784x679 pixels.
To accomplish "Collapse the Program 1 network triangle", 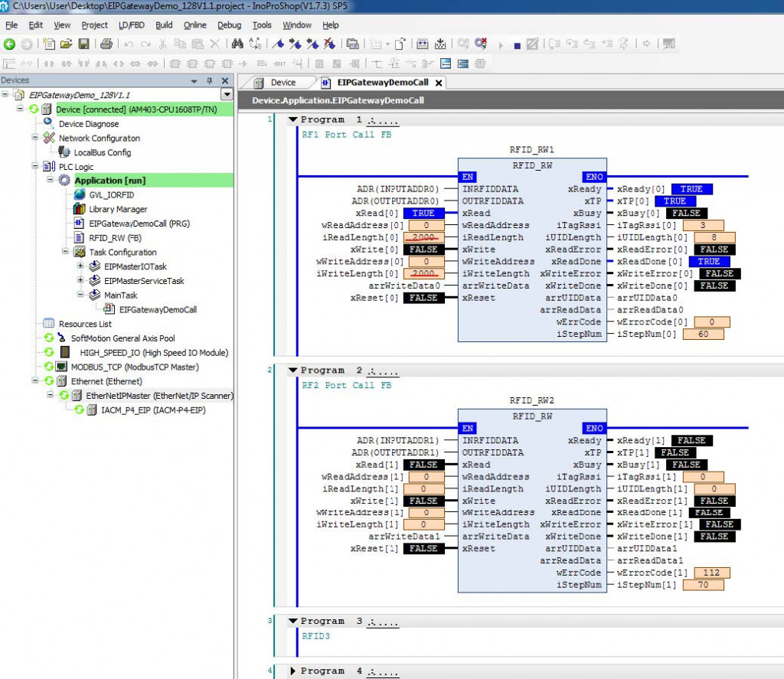I will [293, 119].
